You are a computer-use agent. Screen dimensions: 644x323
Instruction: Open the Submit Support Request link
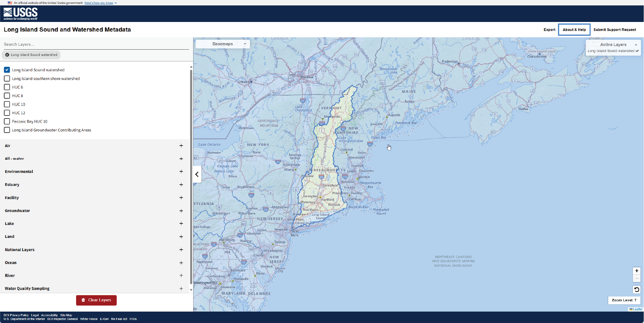(x=615, y=30)
